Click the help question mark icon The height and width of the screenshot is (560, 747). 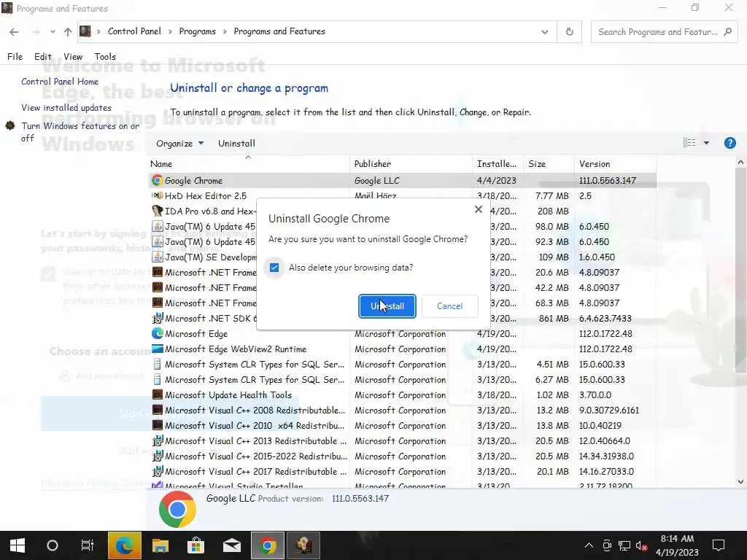729,143
